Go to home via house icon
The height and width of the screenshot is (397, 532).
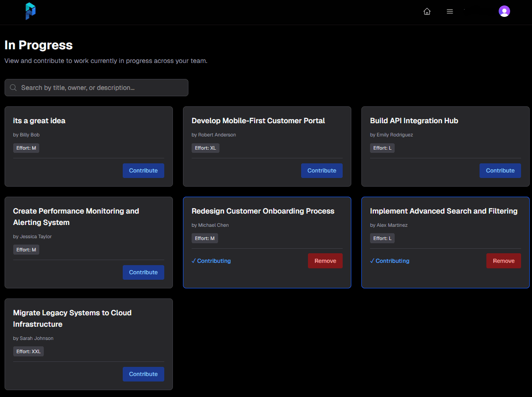[427, 11]
